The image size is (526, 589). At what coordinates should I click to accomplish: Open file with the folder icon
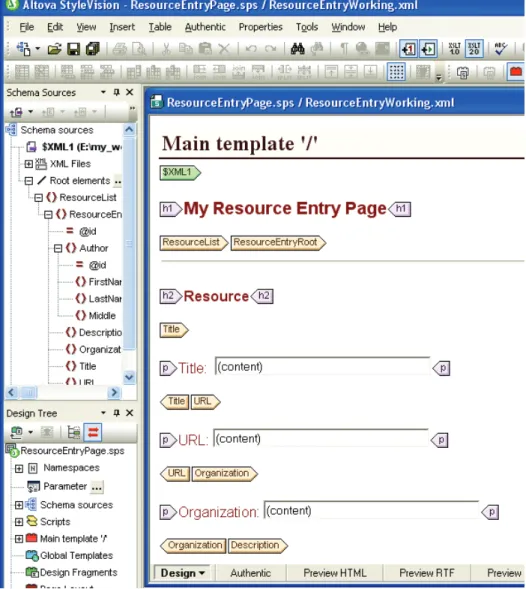pyautogui.click(x=54, y=49)
